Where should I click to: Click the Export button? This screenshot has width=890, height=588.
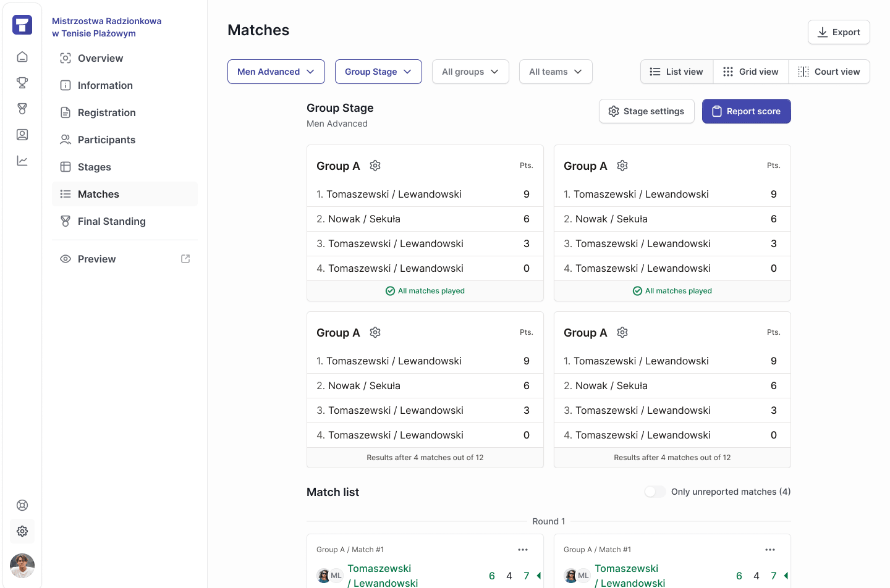839,32
